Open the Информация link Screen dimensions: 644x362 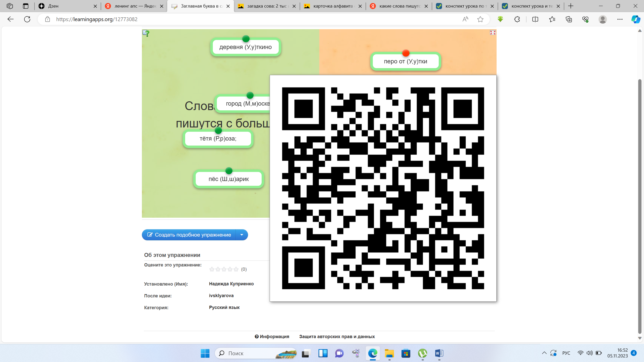tap(272, 336)
